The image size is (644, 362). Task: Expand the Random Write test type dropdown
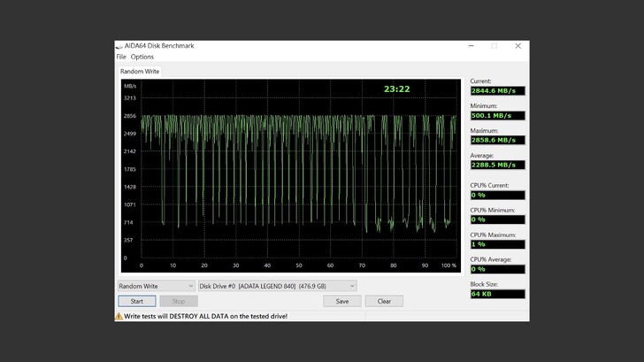(157, 286)
